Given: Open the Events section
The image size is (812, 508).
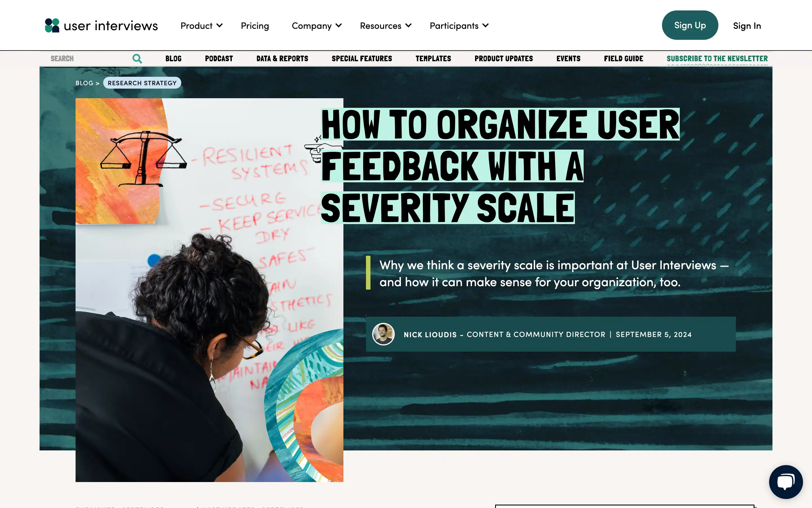Looking at the screenshot, I should pos(568,58).
